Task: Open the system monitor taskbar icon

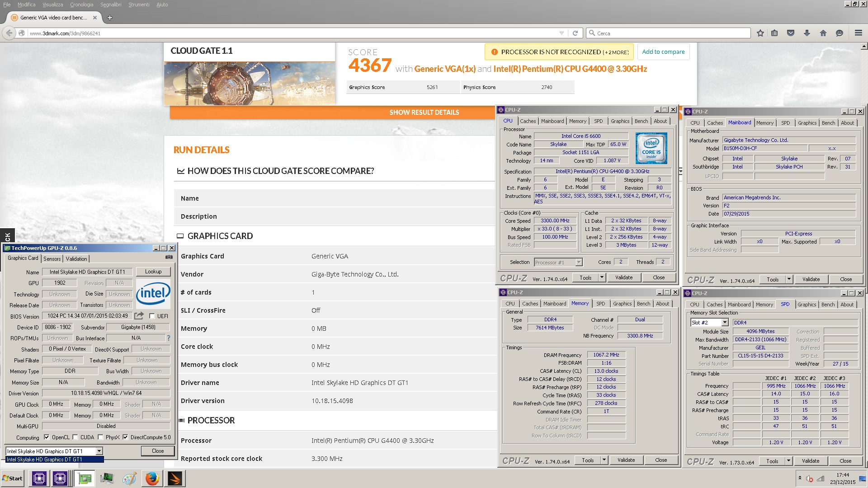Action: tap(107, 478)
